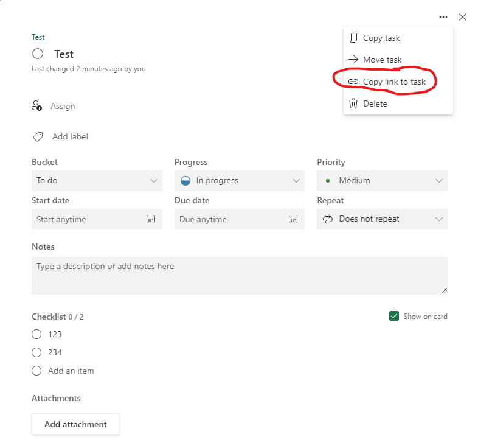Viewport: 478px width, 448px height.
Task: Click the Copy task clipboard icon
Action: tap(353, 38)
